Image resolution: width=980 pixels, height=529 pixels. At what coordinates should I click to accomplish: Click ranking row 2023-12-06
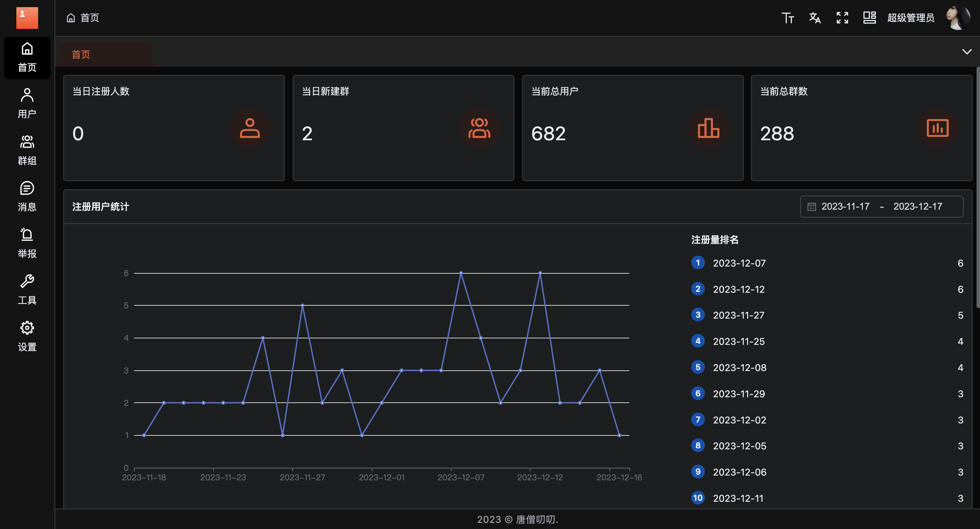pyautogui.click(x=827, y=472)
